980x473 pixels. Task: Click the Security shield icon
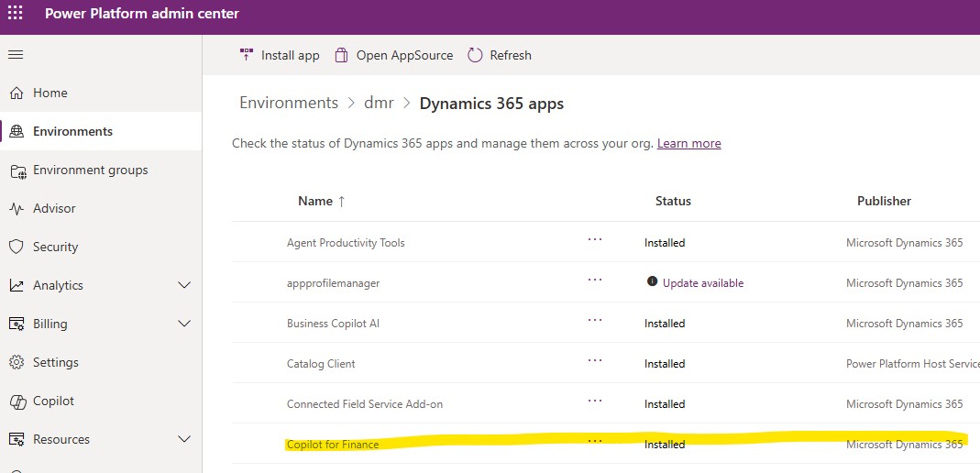pos(17,247)
